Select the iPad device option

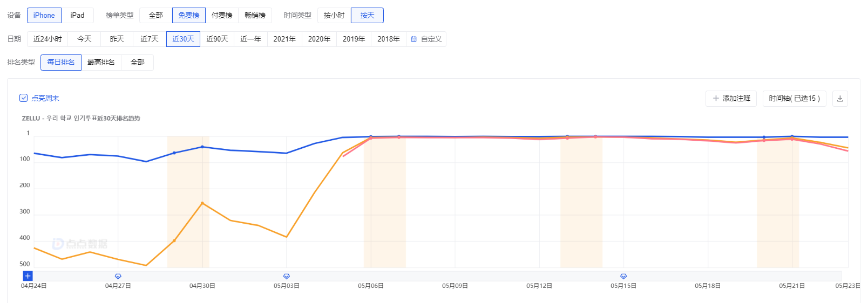click(77, 16)
